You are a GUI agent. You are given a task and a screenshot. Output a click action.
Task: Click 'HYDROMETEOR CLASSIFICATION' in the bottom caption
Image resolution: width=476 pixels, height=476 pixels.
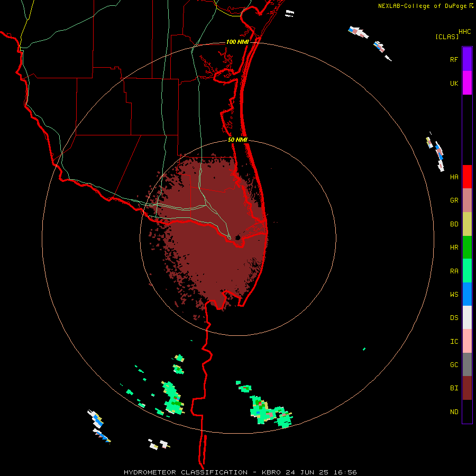click(186, 472)
